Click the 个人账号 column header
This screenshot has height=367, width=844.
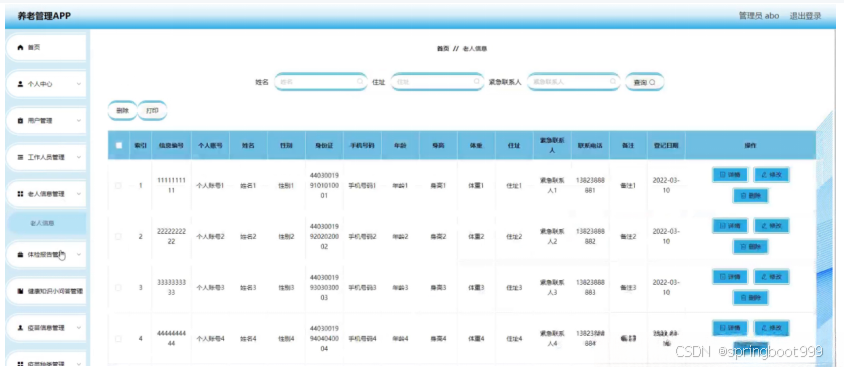click(x=210, y=145)
